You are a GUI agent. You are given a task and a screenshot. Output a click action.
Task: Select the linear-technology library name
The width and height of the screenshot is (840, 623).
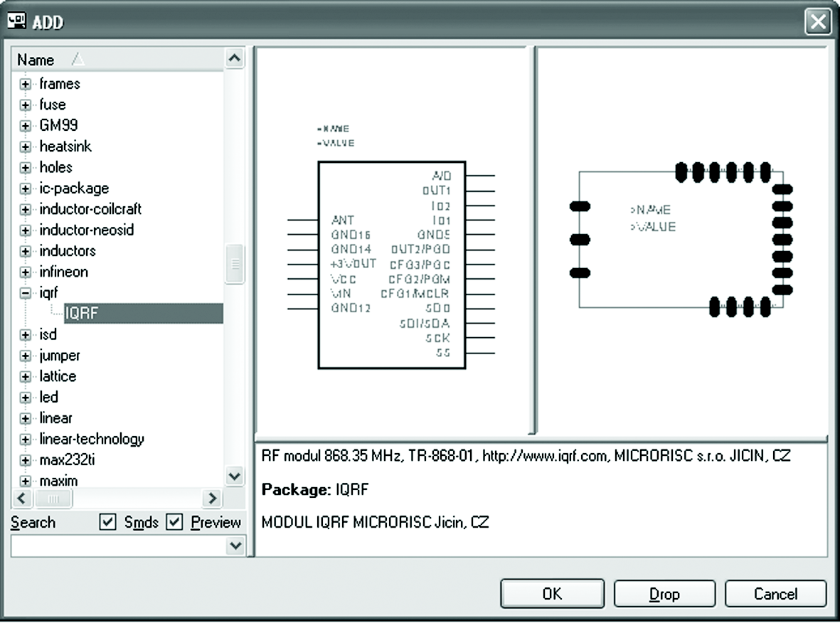(92, 440)
